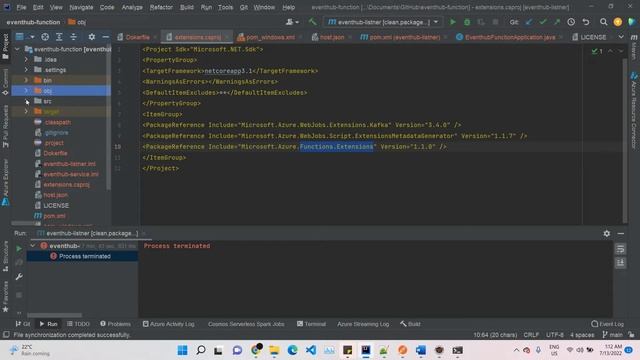Select pom.xml in project tree
640x360 pixels.
54,216
